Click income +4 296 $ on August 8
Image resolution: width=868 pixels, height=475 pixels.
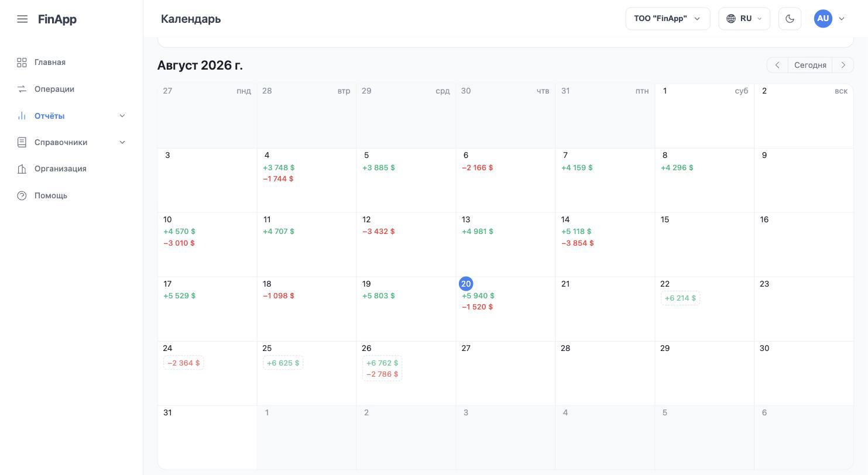tap(677, 167)
